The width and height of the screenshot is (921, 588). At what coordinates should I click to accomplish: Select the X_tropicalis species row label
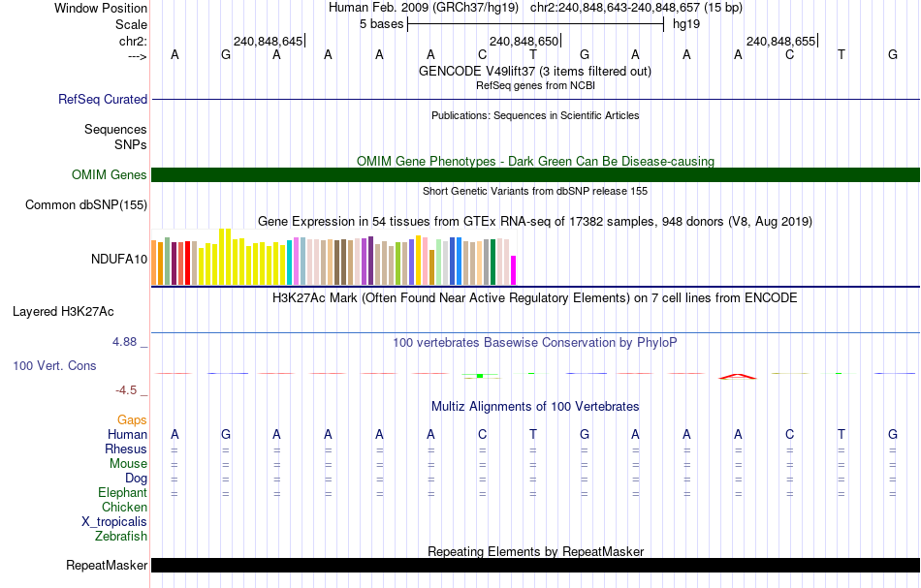114,522
